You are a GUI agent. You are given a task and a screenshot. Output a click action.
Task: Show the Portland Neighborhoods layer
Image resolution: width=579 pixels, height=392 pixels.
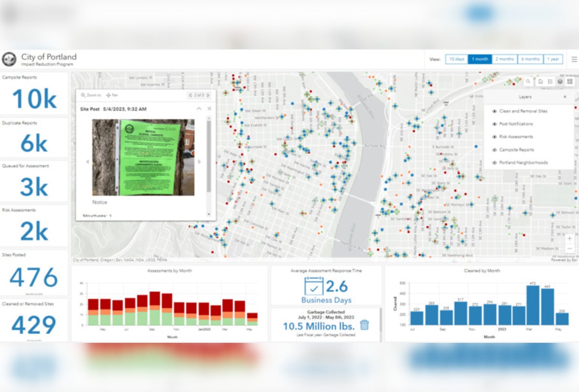[x=495, y=163]
